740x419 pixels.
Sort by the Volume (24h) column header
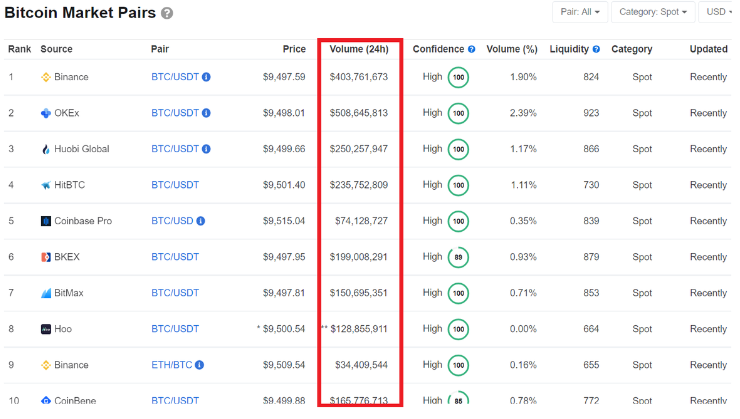click(x=359, y=49)
